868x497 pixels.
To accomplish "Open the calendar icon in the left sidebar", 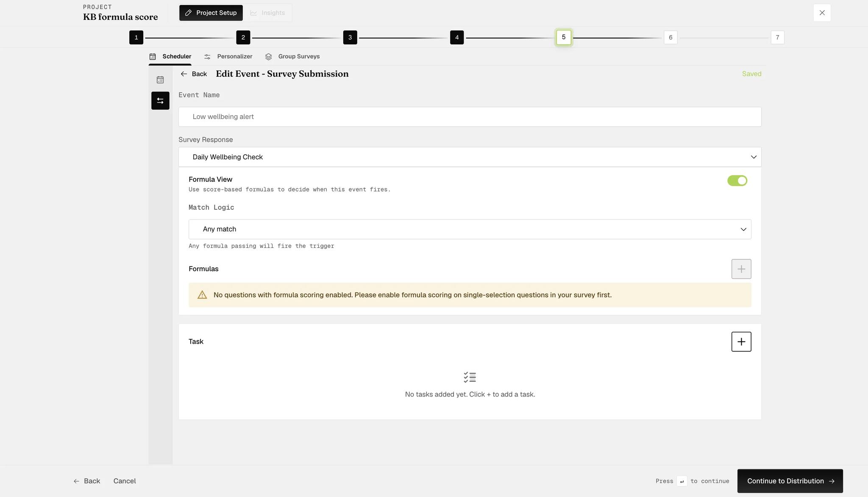I will click(x=160, y=80).
